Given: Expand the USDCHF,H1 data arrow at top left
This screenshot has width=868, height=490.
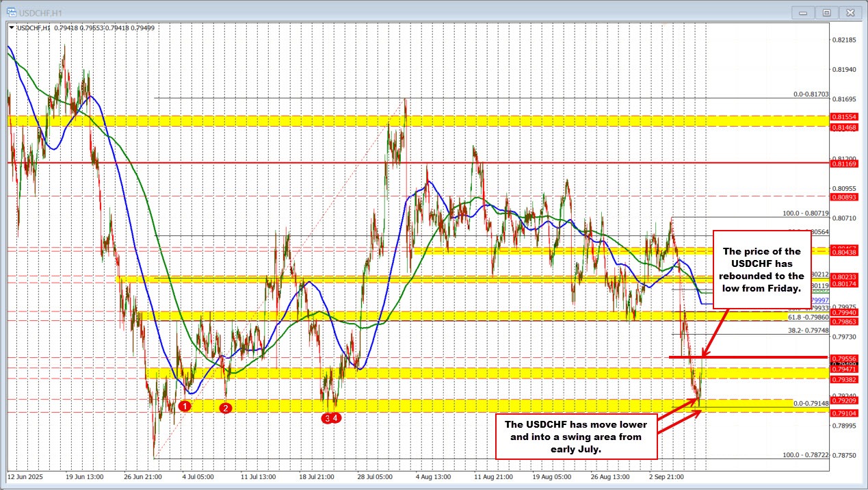Looking at the screenshot, I should pyautogui.click(x=10, y=28).
